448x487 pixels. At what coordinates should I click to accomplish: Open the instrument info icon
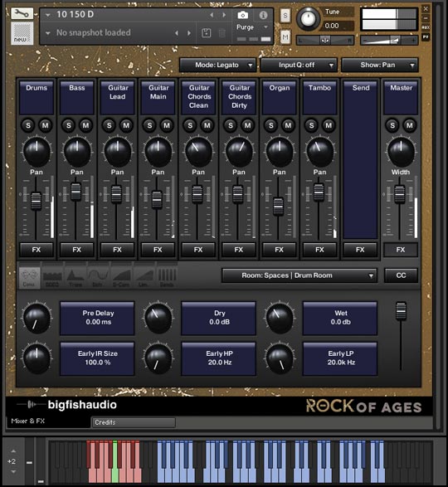pyautogui.click(x=264, y=15)
